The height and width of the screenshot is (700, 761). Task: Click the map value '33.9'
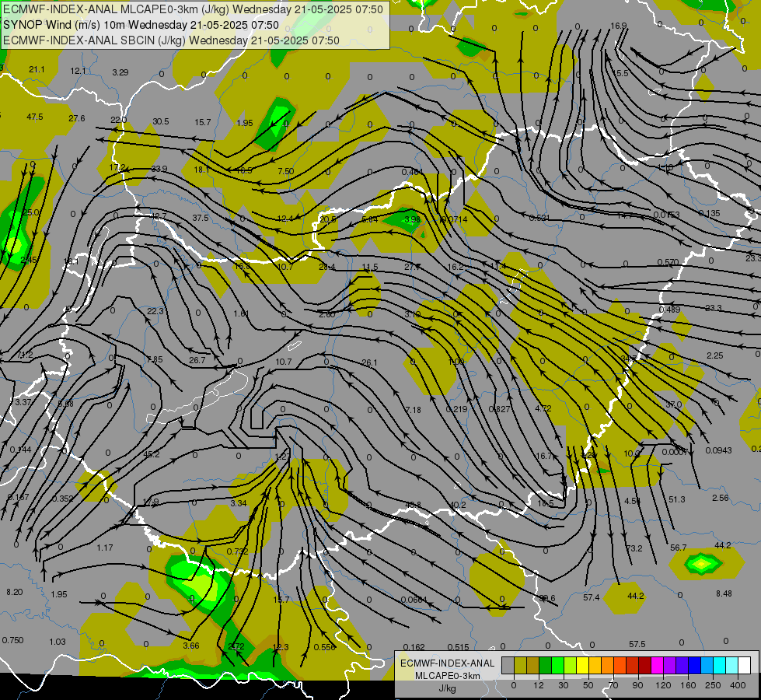[x=159, y=169]
